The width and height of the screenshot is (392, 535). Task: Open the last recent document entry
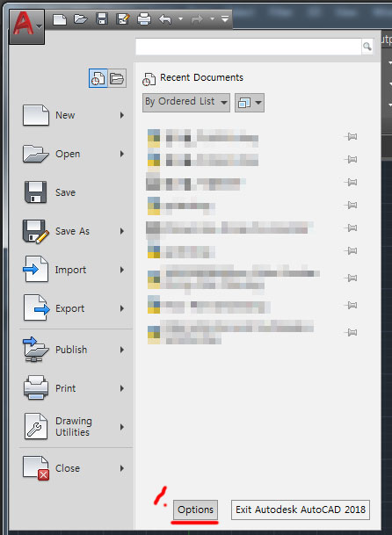click(230, 332)
